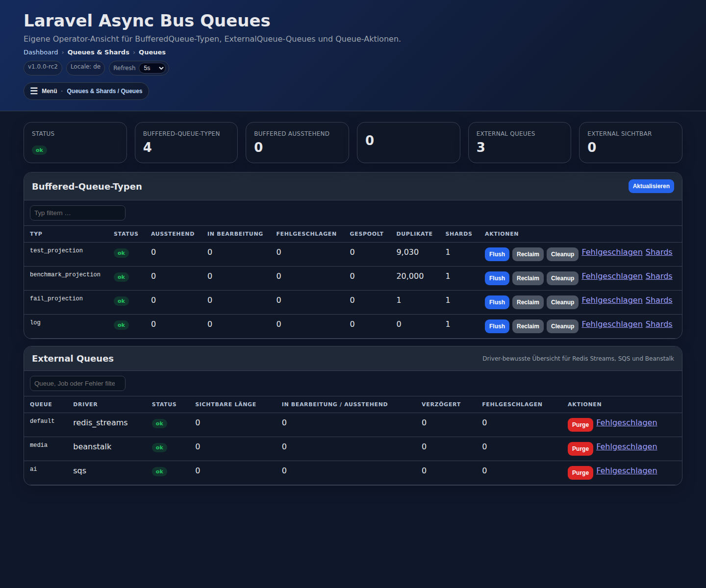Open Fehlgeschlagen for default queue
This screenshot has height=588, width=706.
[627, 422]
